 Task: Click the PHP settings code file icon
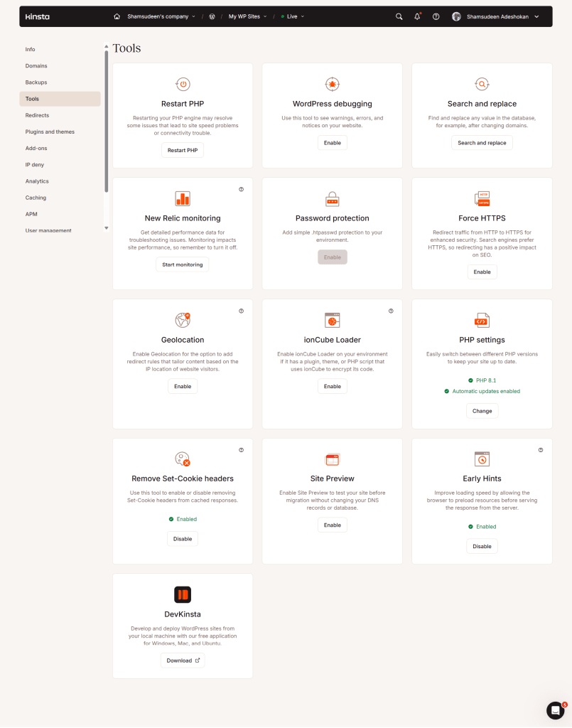pos(482,320)
